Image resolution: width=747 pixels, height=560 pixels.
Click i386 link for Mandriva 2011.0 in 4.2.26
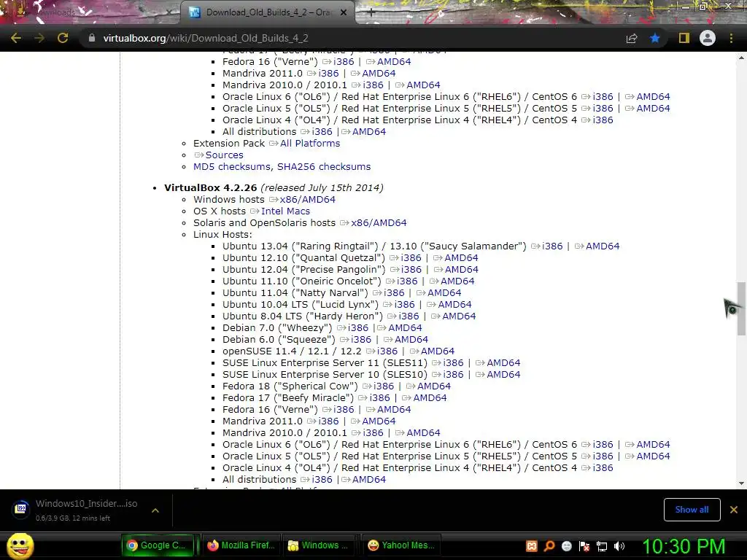[x=329, y=421]
